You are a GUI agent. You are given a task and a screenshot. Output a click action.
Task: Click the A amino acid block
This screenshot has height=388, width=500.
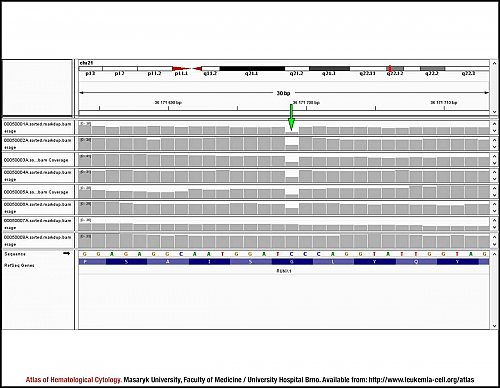[168, 262]
